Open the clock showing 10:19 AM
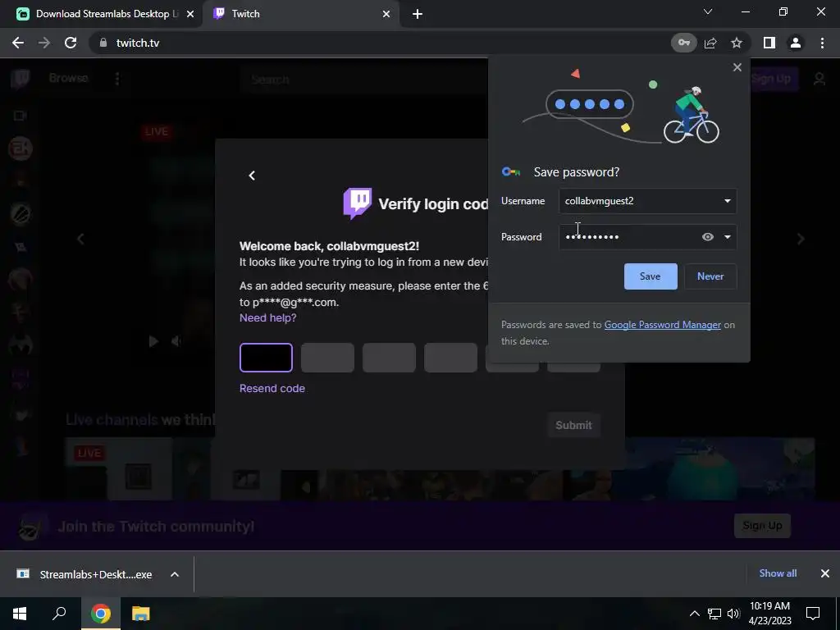 (x=769, y=614)
